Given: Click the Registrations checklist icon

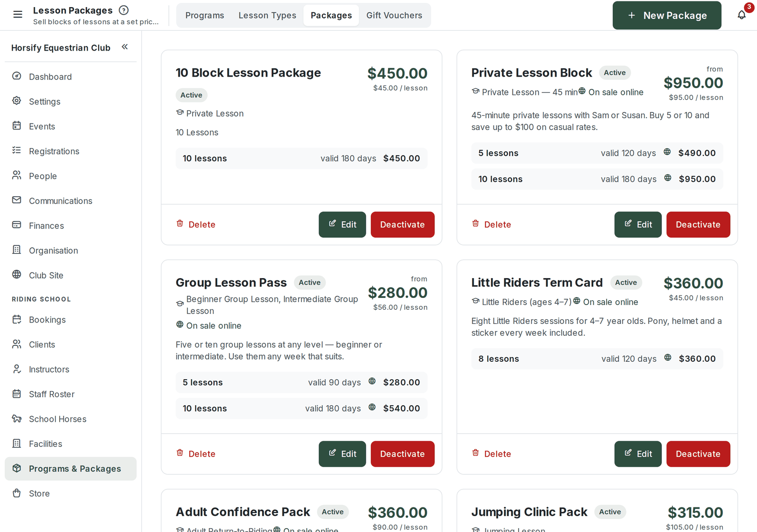Looking at the screenshot, I should pyautogui.click(x=17, y=150).
